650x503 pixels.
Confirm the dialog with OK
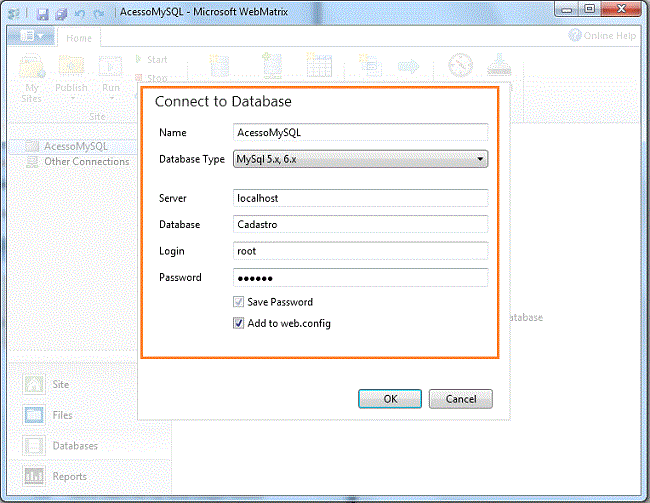pyautogui.click(x=390, y=399)
